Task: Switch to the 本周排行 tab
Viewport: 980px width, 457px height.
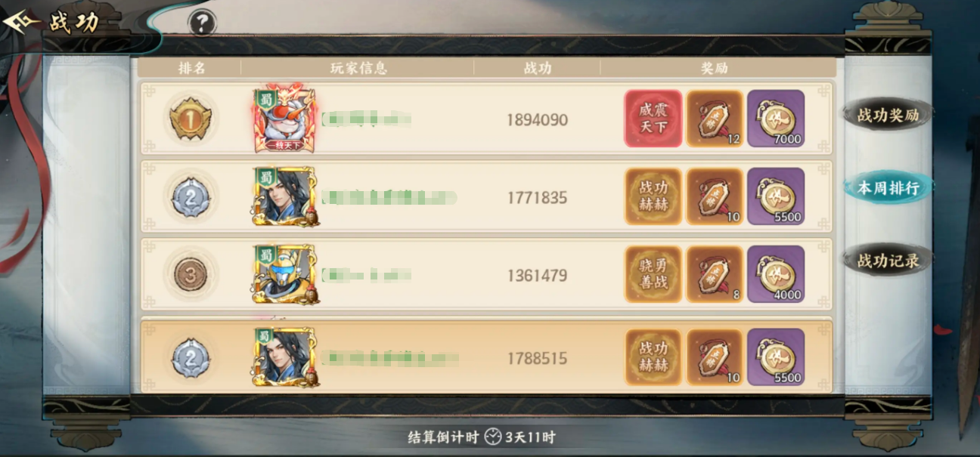Action: pos(888,188)
